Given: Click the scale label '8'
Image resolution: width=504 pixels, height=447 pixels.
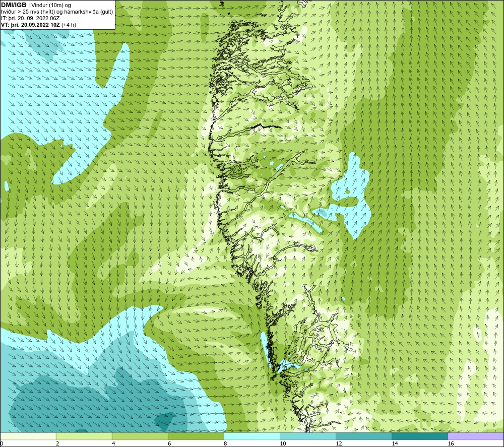Looking at the screenshot, I should tap(225, 443).
